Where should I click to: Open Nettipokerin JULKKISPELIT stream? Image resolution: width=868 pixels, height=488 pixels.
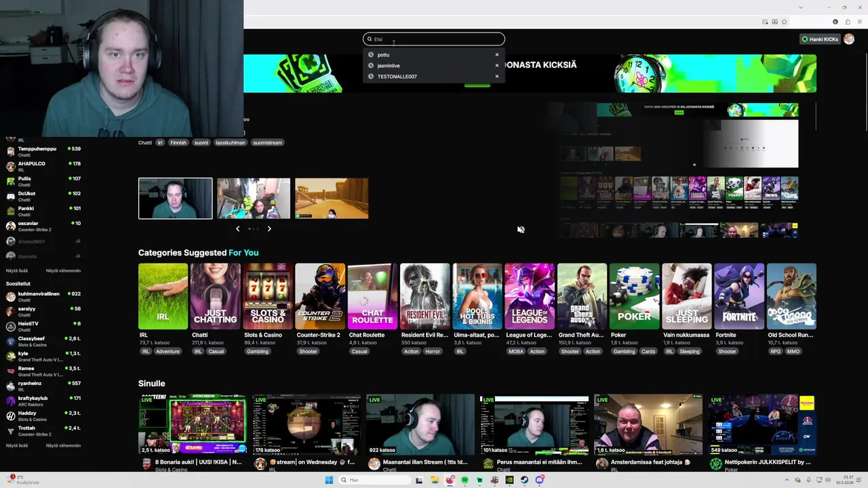(762, 425)
